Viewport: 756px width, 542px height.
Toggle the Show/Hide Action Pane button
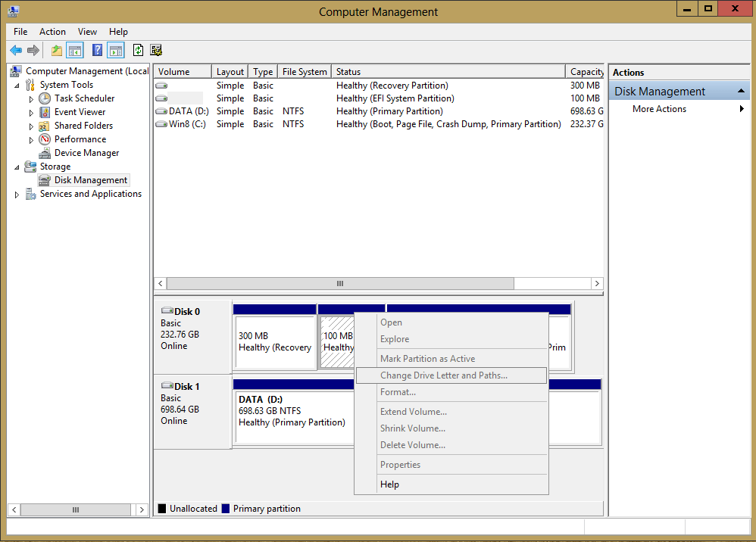click(x=115, y=51)
